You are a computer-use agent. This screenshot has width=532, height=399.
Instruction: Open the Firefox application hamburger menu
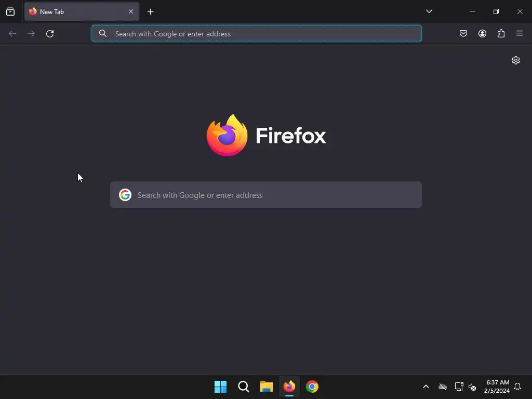(520, 33)
